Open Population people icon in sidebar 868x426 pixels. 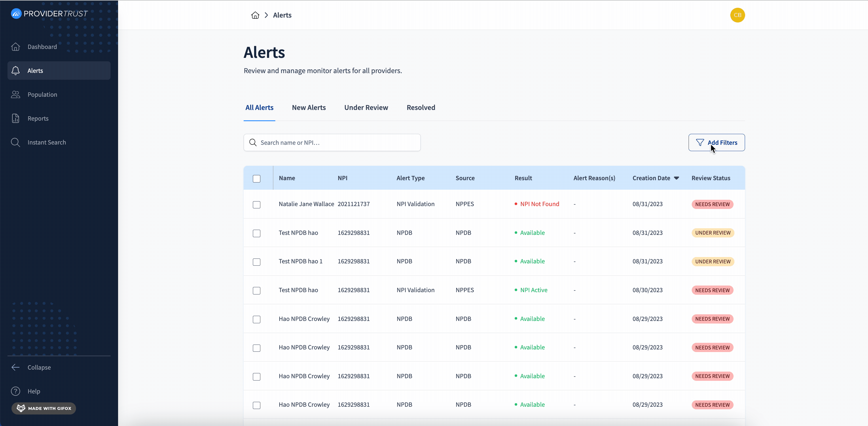coord(16,95)
